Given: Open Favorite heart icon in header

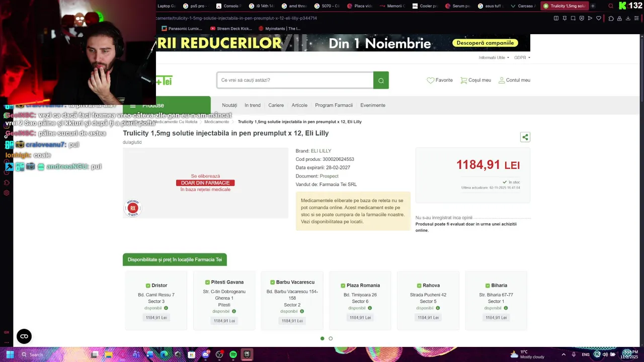Looking at the screenshot, I should pyautogui.click(x=430, y=80).
